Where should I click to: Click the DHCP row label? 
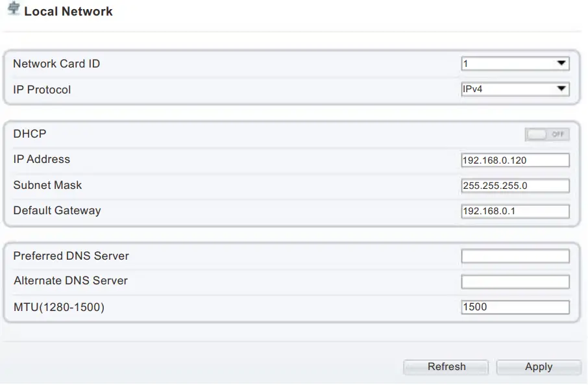click(28, 133)
